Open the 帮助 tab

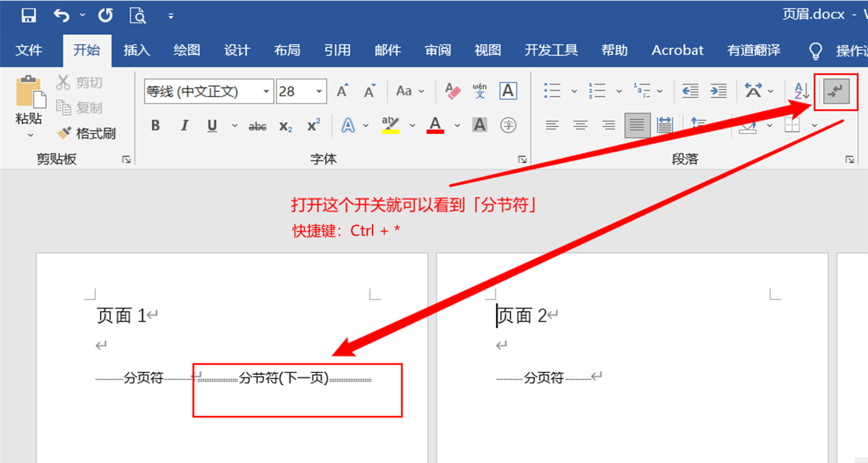615,50
